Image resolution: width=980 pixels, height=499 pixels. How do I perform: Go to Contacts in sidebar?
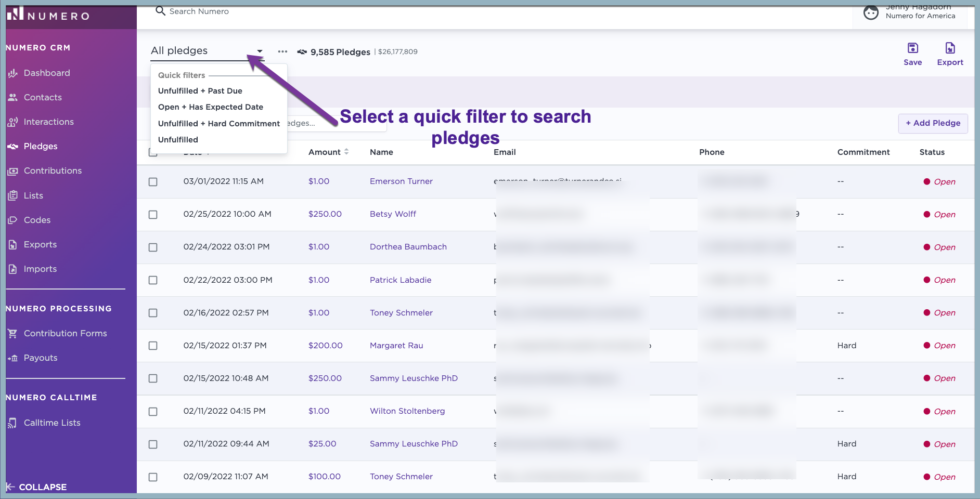click(x=43, y=98)
